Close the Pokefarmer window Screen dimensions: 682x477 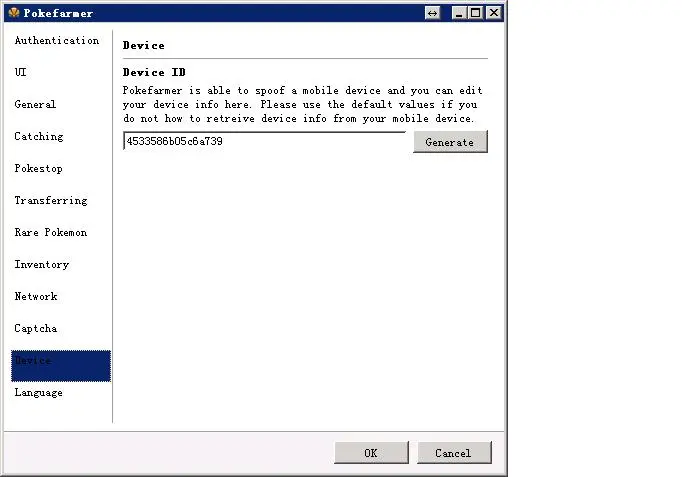[x=494, y=13]
